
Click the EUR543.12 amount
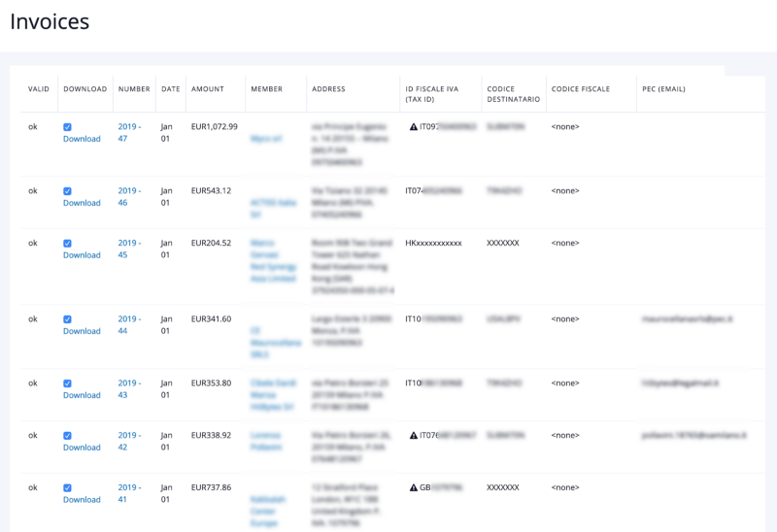coord(211,190)
